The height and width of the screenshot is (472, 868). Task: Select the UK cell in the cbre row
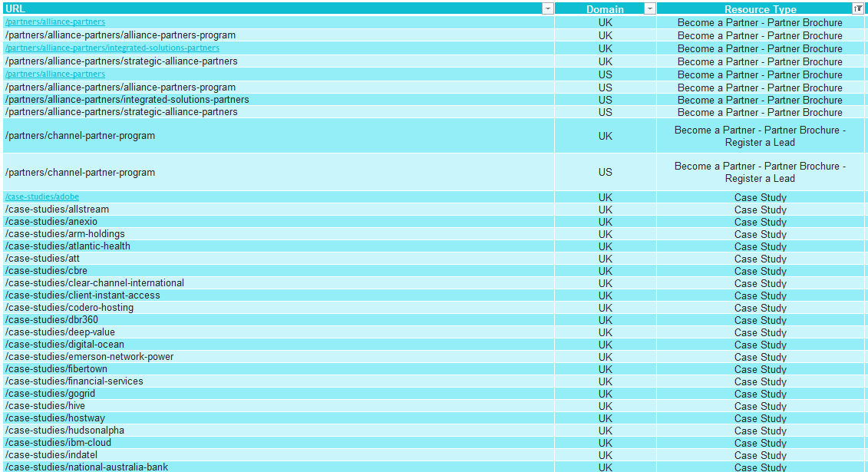coord(605,271)
